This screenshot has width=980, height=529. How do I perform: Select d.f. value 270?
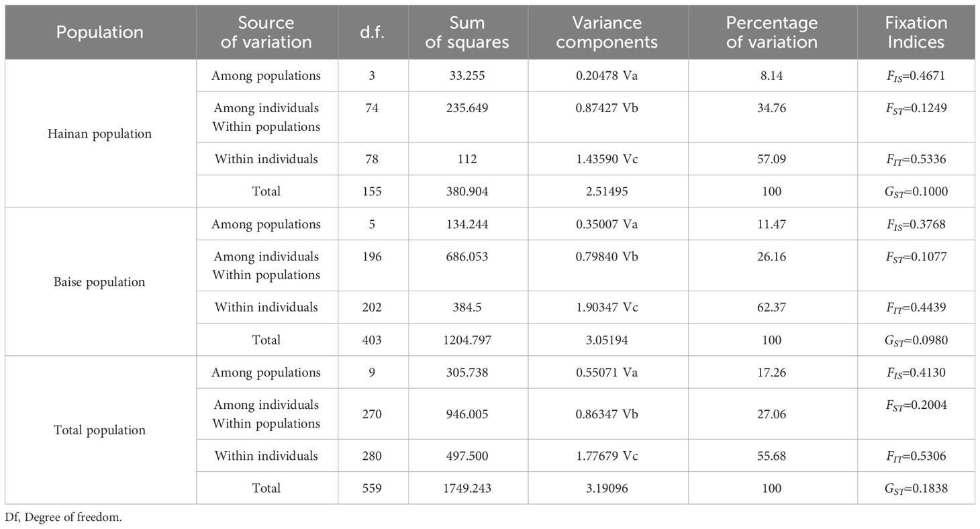pos(373,414)
